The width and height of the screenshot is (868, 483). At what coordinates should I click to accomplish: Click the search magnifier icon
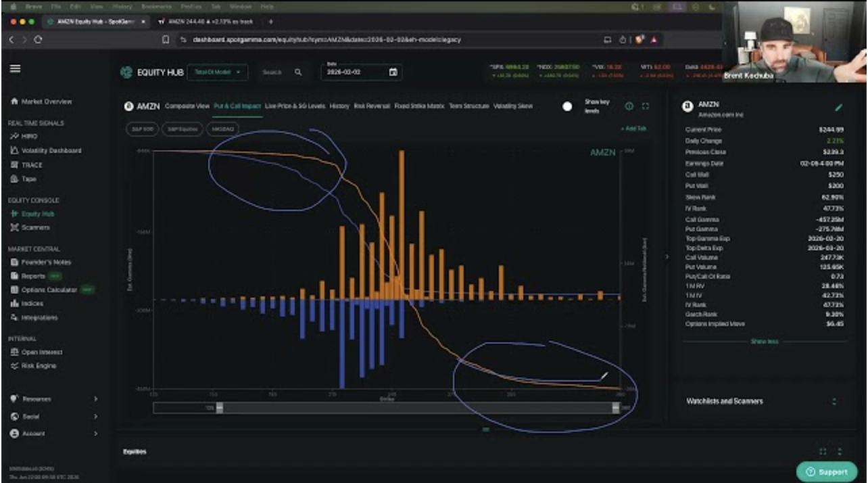click(x=298, y=72)
